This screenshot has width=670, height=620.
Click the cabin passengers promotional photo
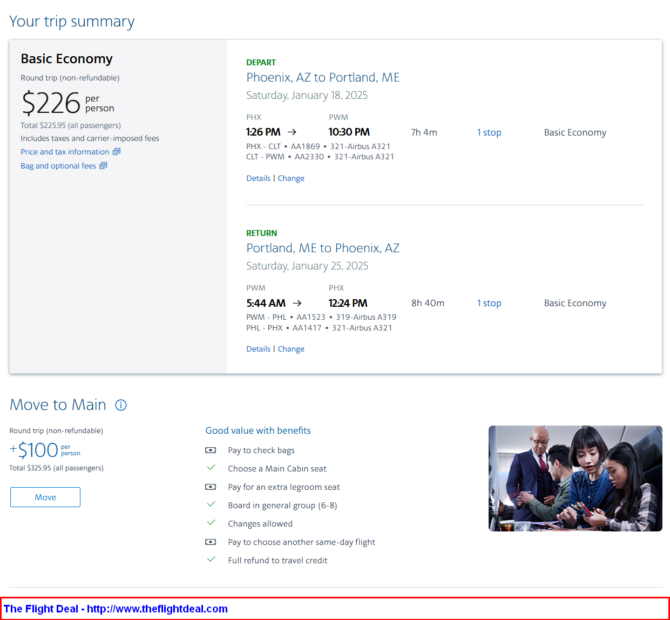pyautogui.click(x=575, y=478)
